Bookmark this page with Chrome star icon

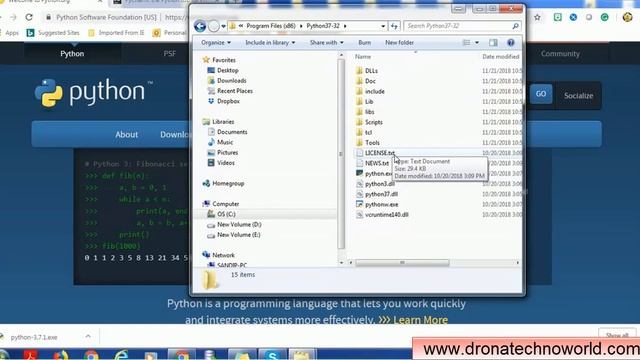click(538, 17)
